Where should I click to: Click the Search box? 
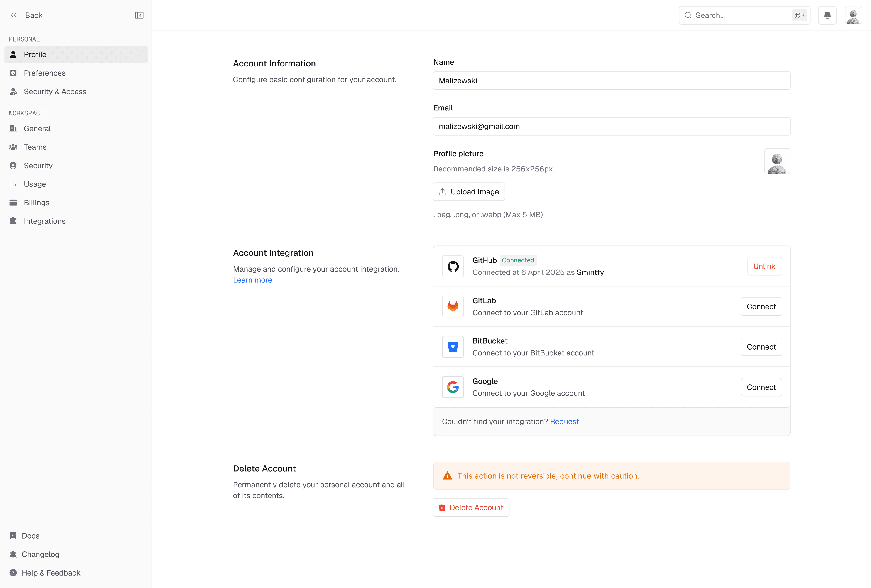pyautogui.click(x=744, y=15)
